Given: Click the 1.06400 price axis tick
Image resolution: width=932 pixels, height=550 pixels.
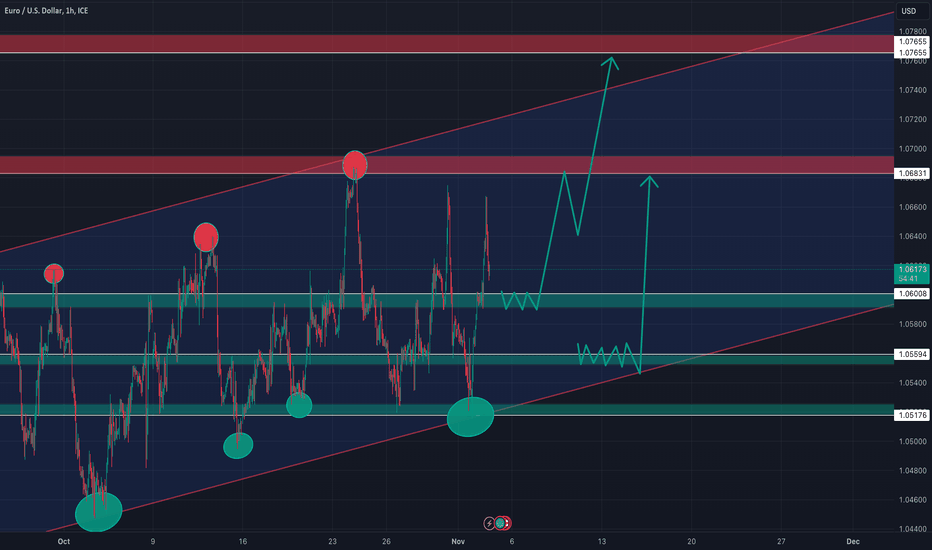Looking at the screenshot, I should [x=912, y=237].
